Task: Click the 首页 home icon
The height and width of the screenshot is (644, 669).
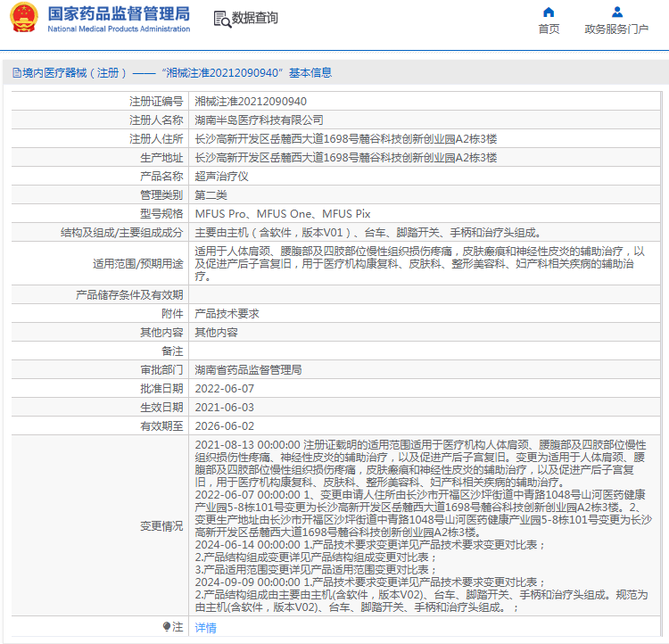Action: (x=549, y=12)
